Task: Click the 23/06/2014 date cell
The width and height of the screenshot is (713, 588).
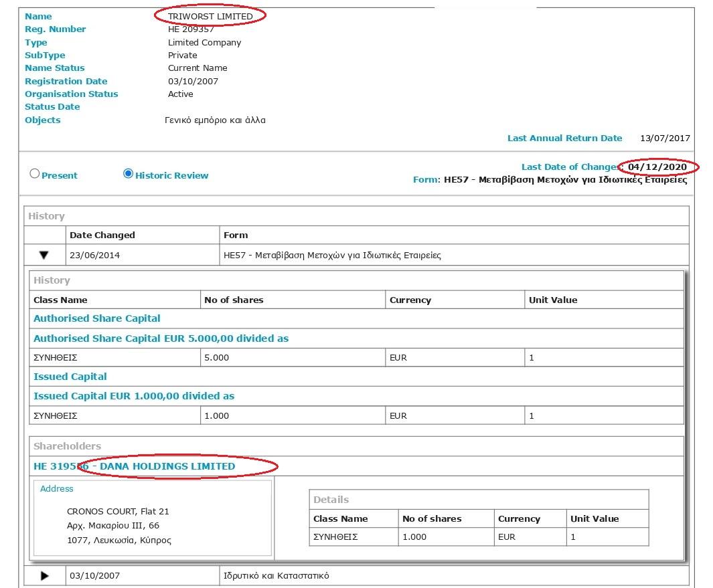Action: [95, 255]
